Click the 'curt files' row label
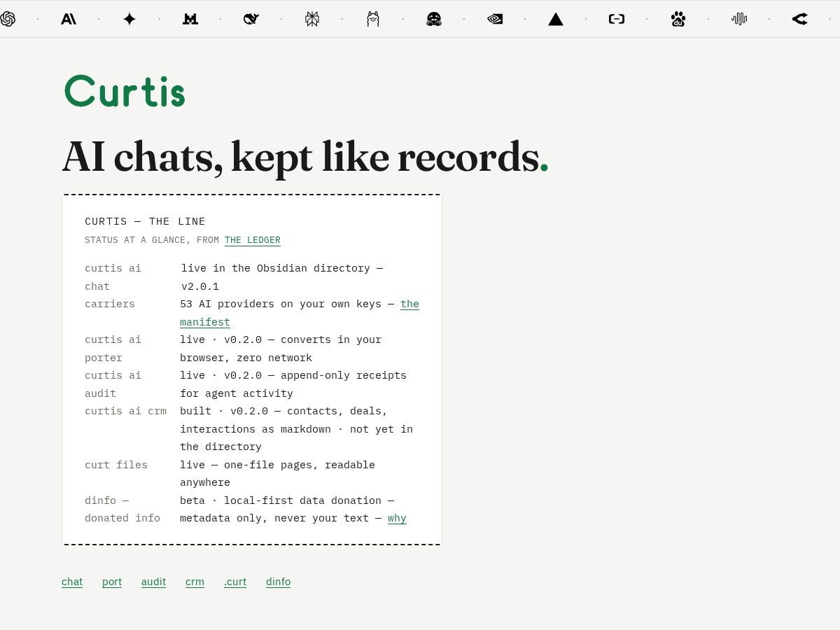 pos(116,465)
